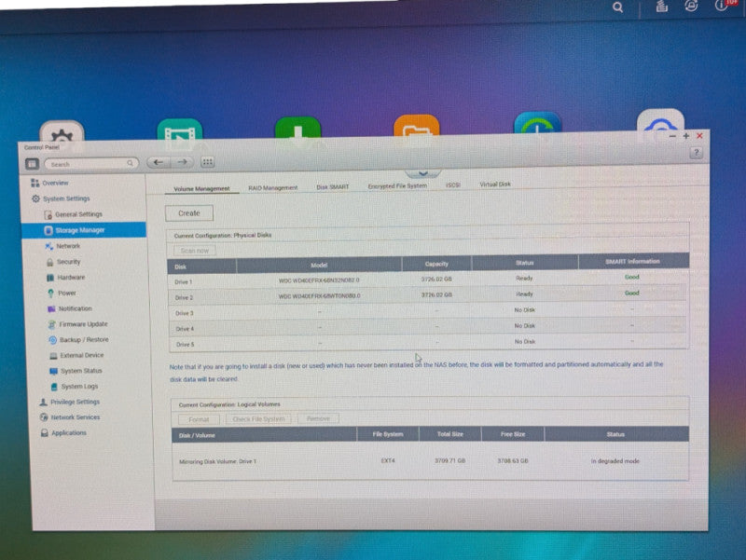This screenshot has height=560, width=746.
Task: Select the Drive 5 row
Action: pyautogui.click(x=429, y=342)
